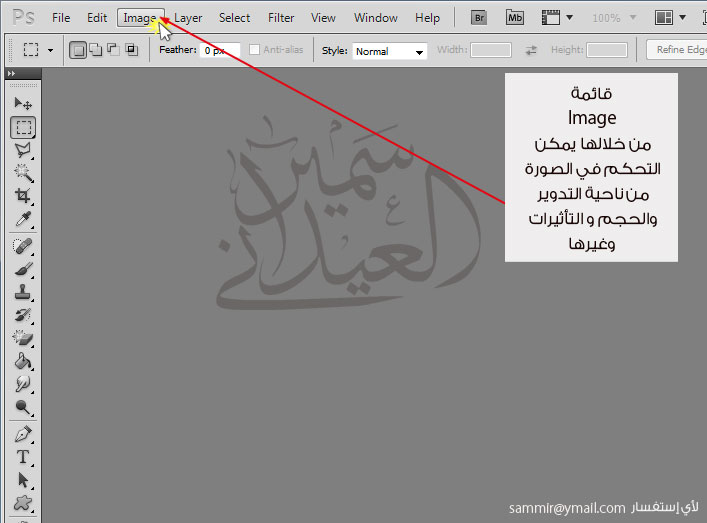Choose Add to selection mode

(96, 50)
